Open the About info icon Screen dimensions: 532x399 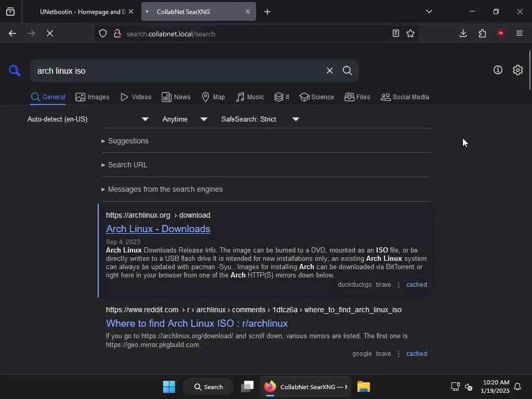pyautogui.click(x=498, y=70)
